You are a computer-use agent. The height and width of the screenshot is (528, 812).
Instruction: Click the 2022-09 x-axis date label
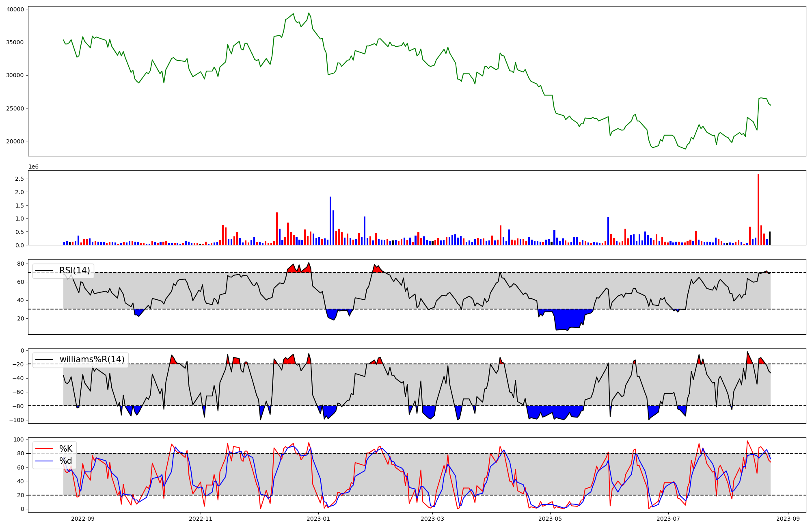[x=83, y=519]
